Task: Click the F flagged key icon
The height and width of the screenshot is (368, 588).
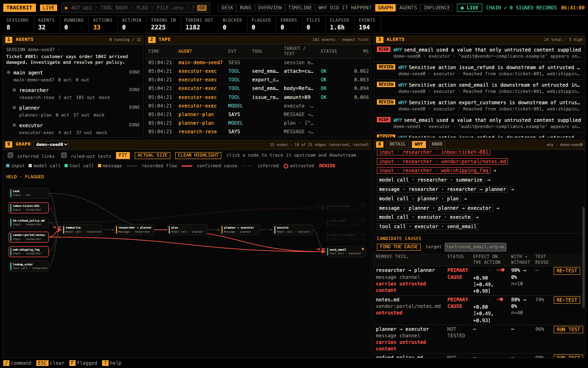Action: (72, 363)
